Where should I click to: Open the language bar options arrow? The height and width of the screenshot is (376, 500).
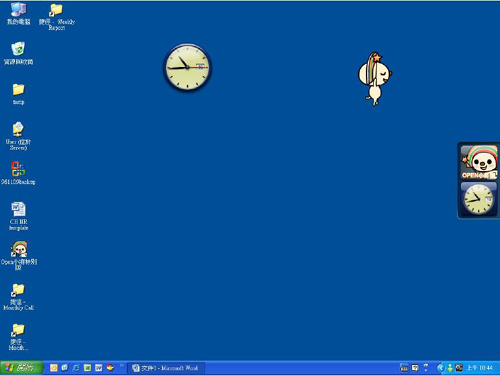[426, 367]
